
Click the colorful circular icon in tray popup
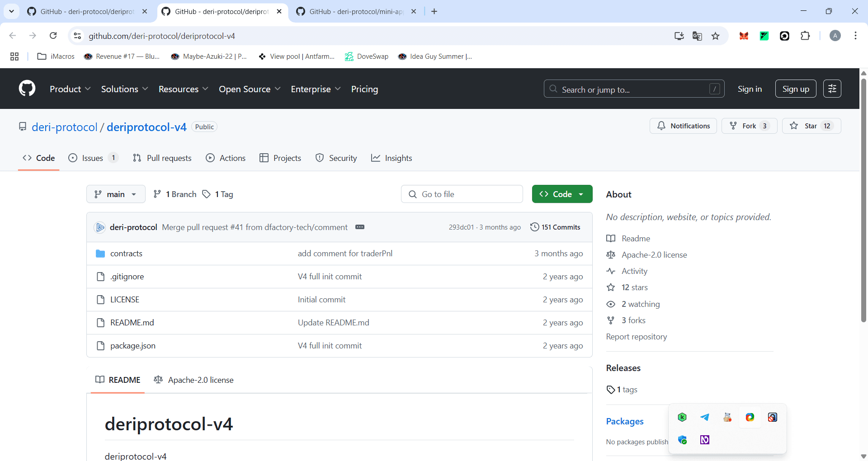(x=750, y=417)
